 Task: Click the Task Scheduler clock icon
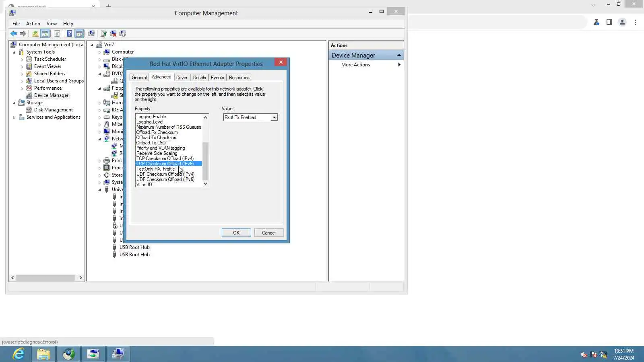29,59
